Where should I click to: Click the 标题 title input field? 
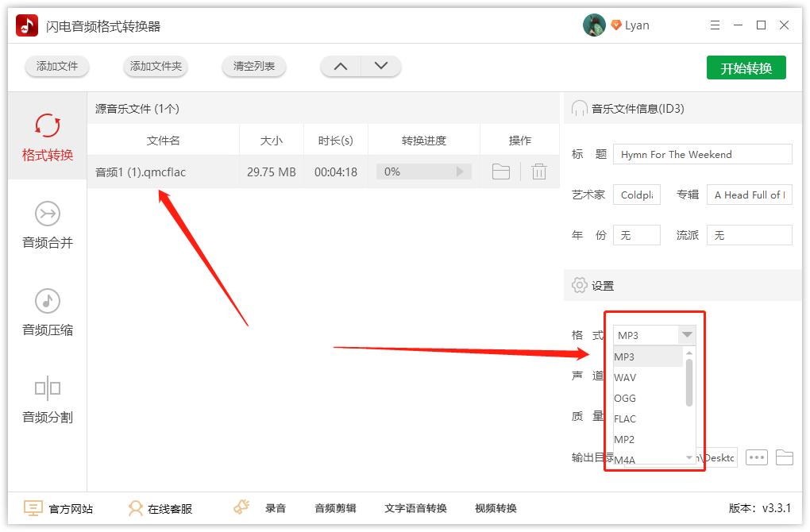tap(702, 154)
